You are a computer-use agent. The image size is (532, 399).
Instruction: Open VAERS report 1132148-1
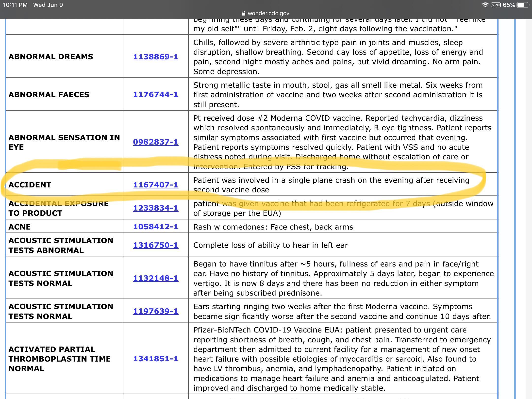[156, 278]
